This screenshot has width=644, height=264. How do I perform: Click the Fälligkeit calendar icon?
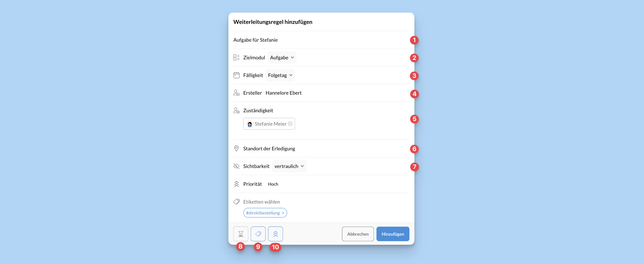point(236,75)
